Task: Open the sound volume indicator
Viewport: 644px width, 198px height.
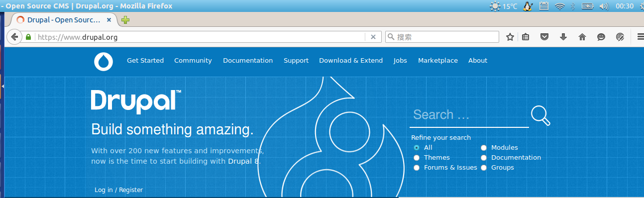Action: [x=604, y=6]
